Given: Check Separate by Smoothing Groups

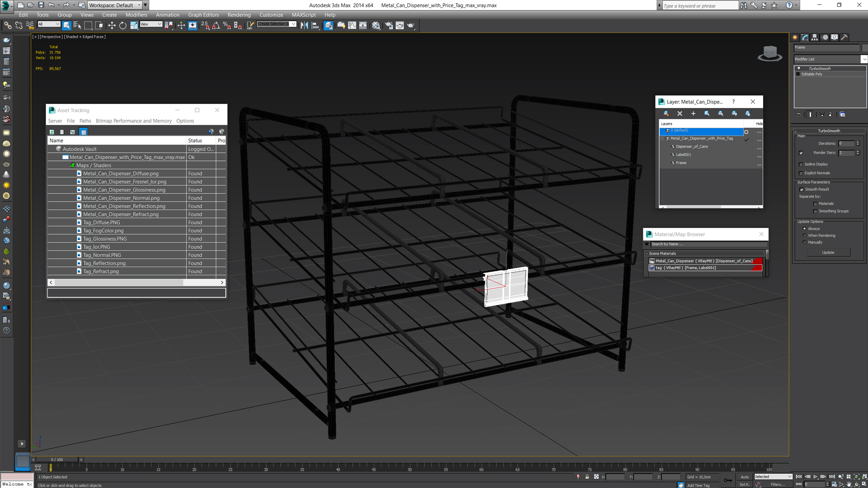Looking at the screenshot, I should 815,211.
